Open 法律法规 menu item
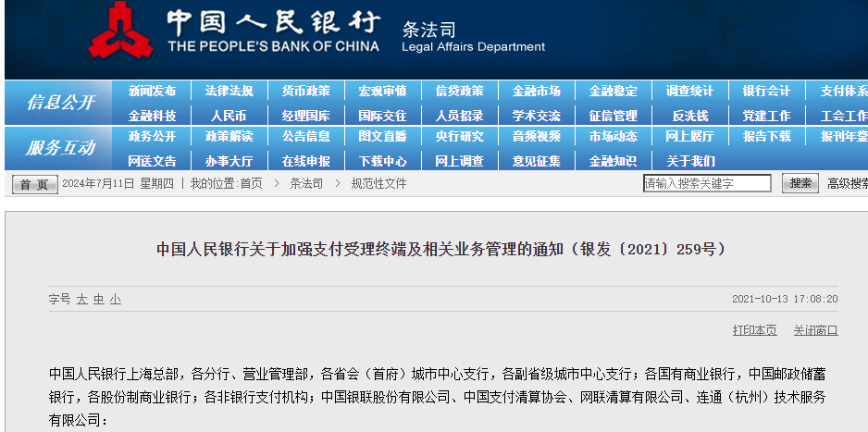Screen dimensions: 868x432 [229, 92]
